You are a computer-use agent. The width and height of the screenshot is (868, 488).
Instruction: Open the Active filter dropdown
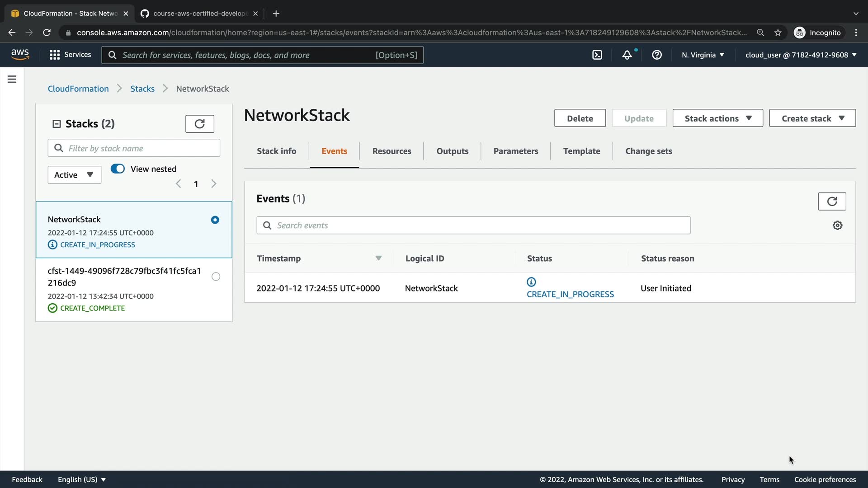tap(74, 175)
